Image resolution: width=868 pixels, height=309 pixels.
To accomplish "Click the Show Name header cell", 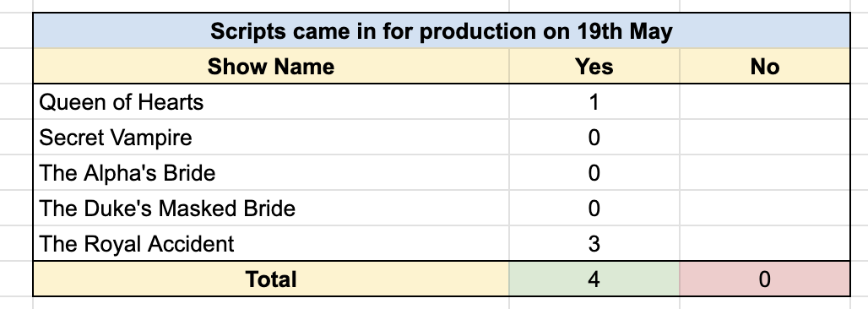I will 271,67.
